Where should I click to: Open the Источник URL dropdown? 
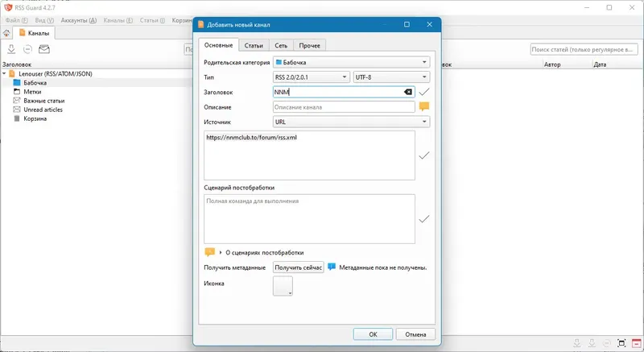pyautogui.click(x=351, y=122)
